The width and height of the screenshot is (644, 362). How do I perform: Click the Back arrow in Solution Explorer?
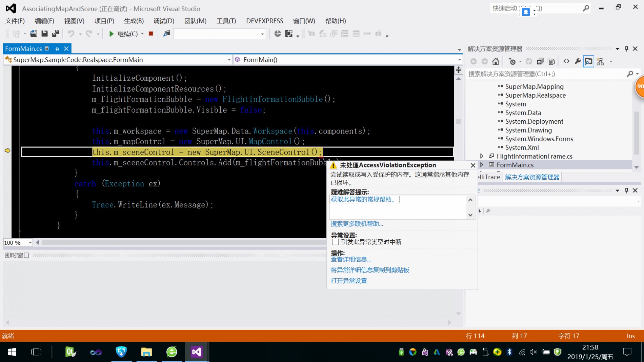click(474, 61)
